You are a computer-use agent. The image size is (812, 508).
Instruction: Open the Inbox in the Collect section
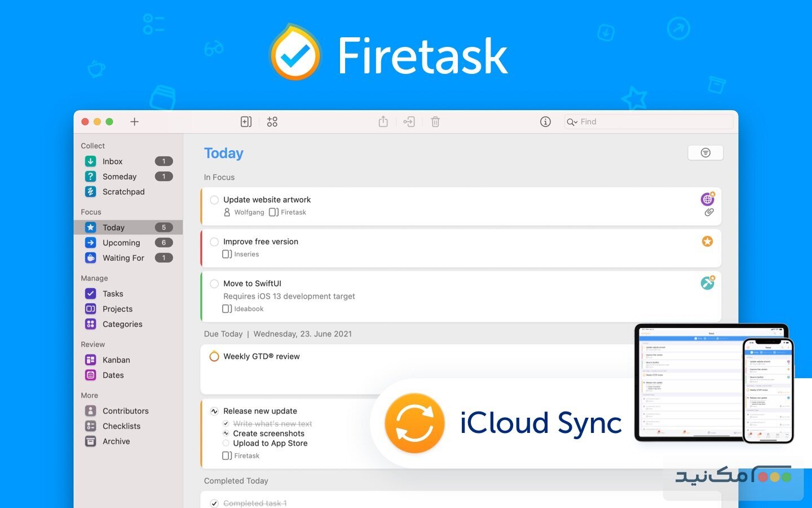tap(112, 161)
